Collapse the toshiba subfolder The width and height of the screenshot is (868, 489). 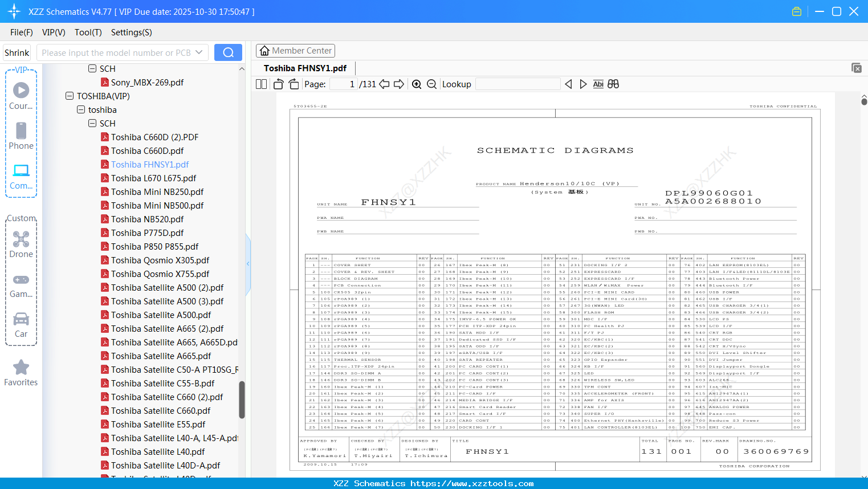pyautogui.click(x=81, y=109)
